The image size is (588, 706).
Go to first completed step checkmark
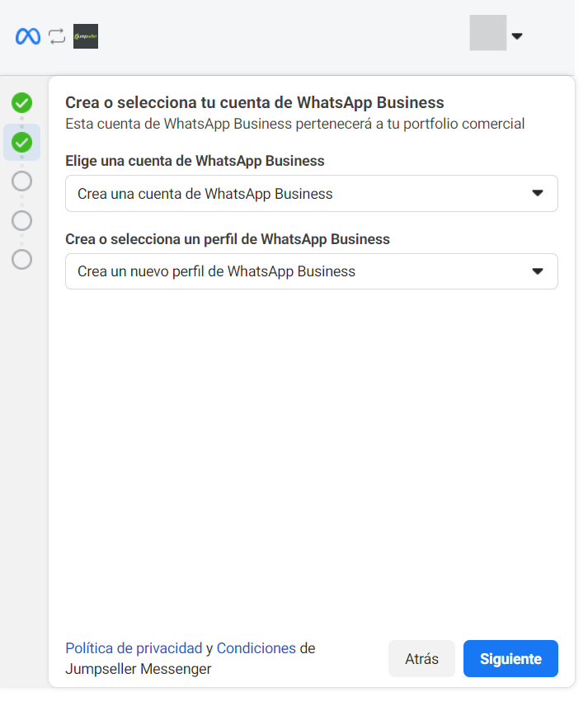coord(21,102)
